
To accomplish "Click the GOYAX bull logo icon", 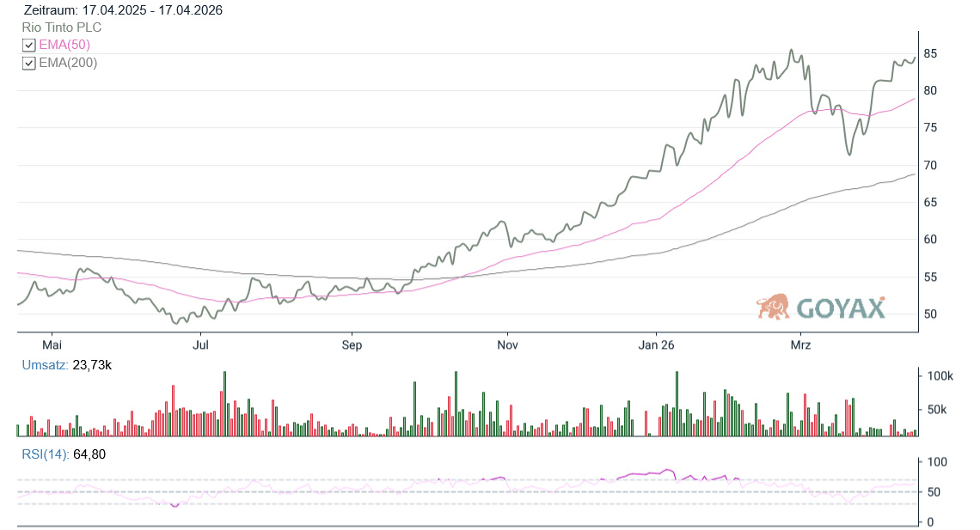I will (774, 307).
